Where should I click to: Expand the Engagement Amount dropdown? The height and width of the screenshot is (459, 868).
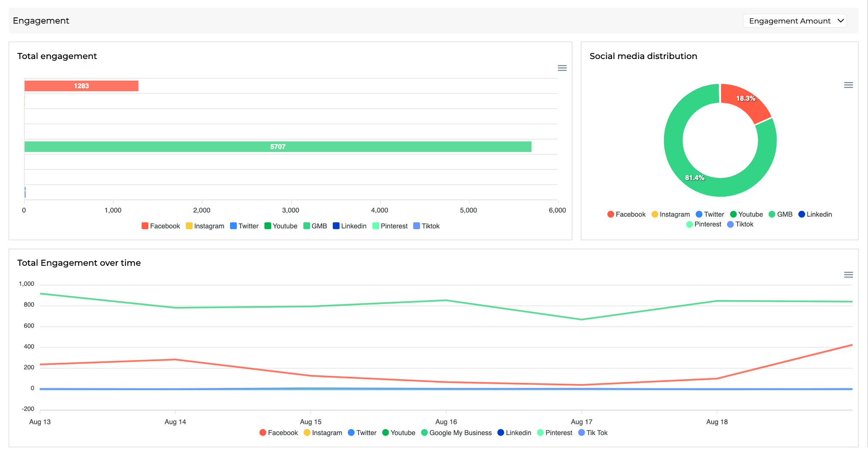[x=794, y=21]
